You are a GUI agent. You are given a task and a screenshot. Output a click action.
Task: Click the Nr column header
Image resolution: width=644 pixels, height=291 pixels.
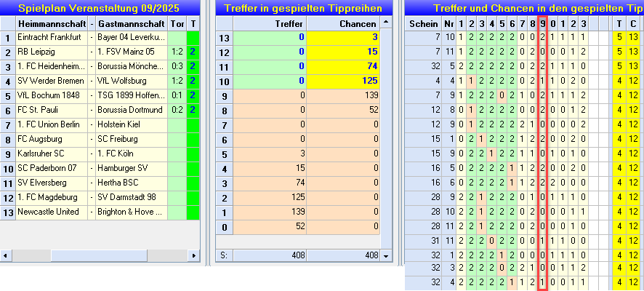pos(448,24)
